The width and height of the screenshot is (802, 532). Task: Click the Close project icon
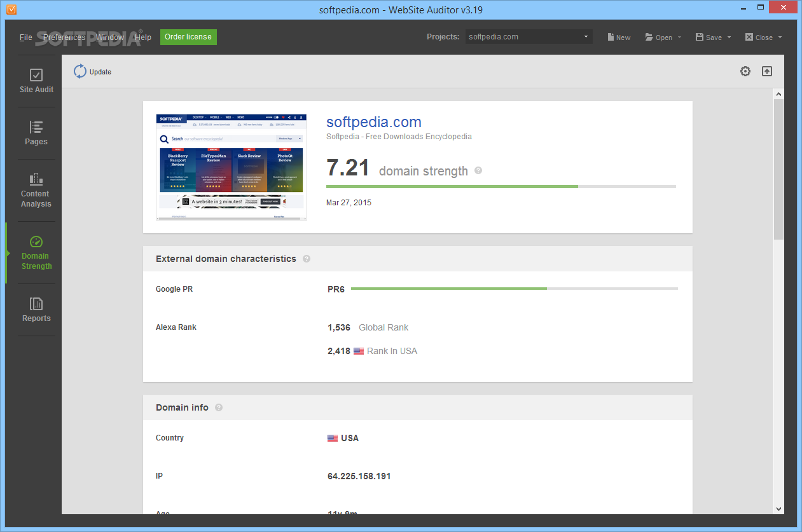(749, 37)
